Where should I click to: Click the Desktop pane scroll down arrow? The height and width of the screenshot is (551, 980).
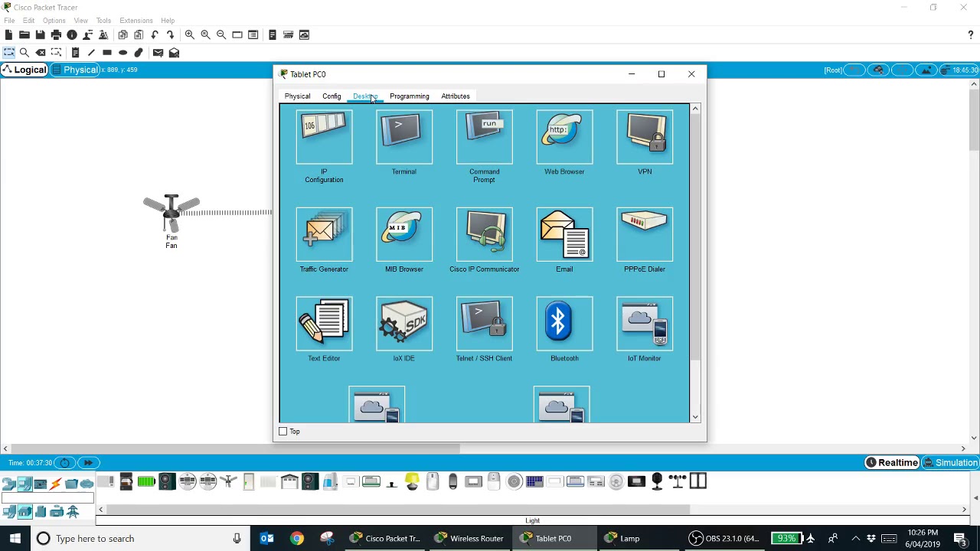(695, 417)
